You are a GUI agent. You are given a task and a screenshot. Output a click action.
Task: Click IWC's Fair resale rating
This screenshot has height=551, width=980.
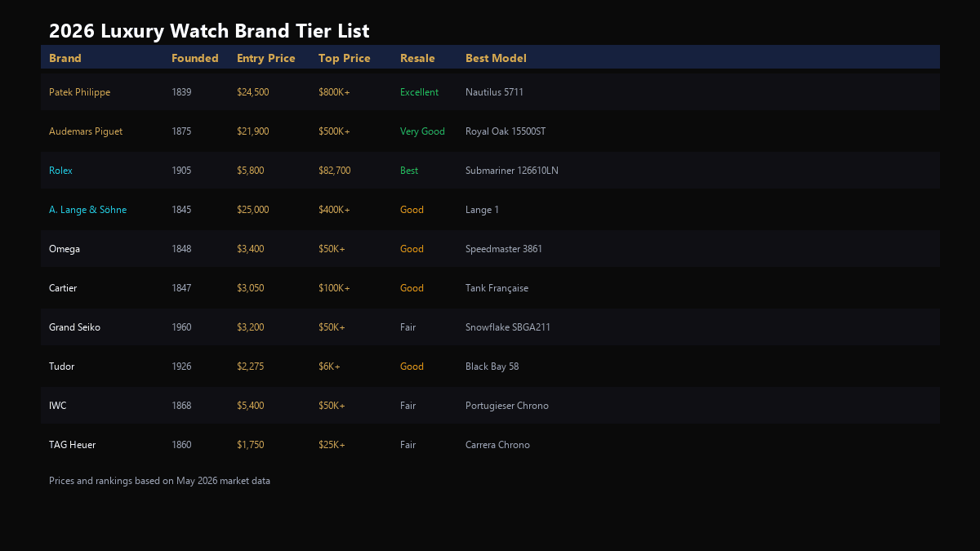(x=408, y=406)
